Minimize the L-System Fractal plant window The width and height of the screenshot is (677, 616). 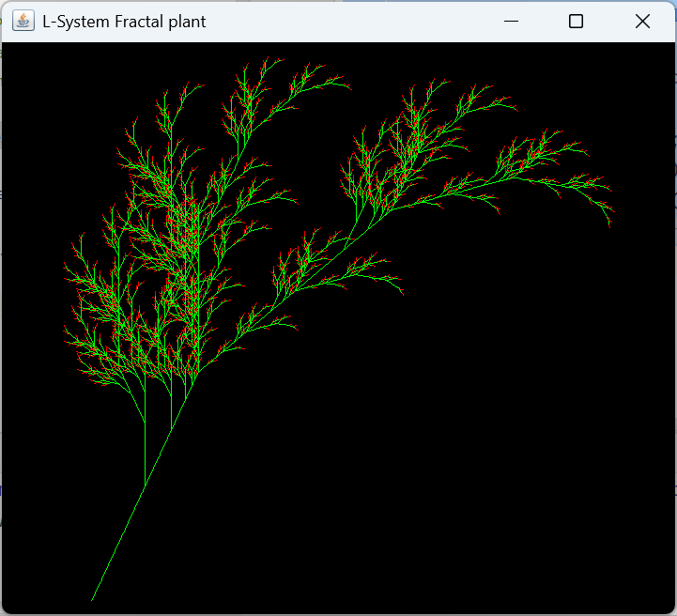pos(512,21)
